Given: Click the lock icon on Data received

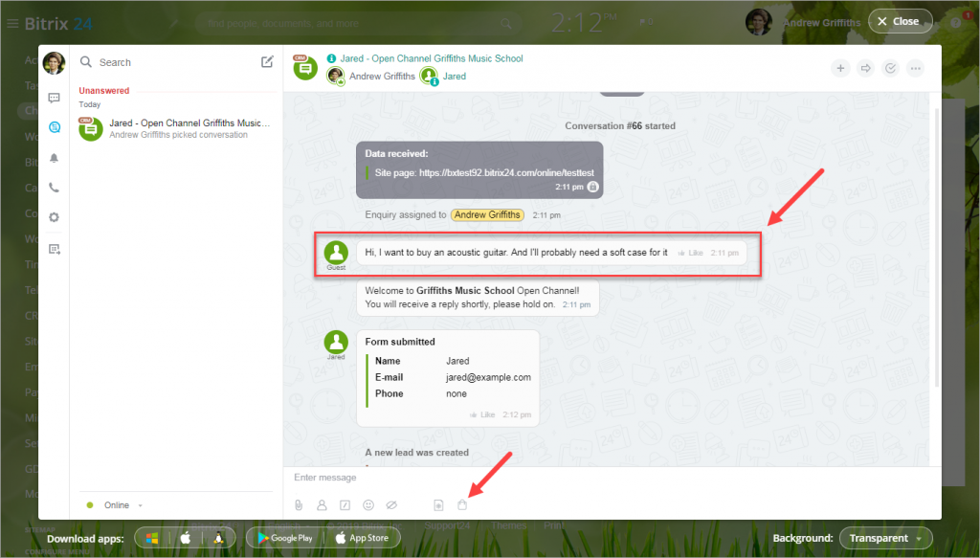Looking at the screenshot, I should 593,187.
